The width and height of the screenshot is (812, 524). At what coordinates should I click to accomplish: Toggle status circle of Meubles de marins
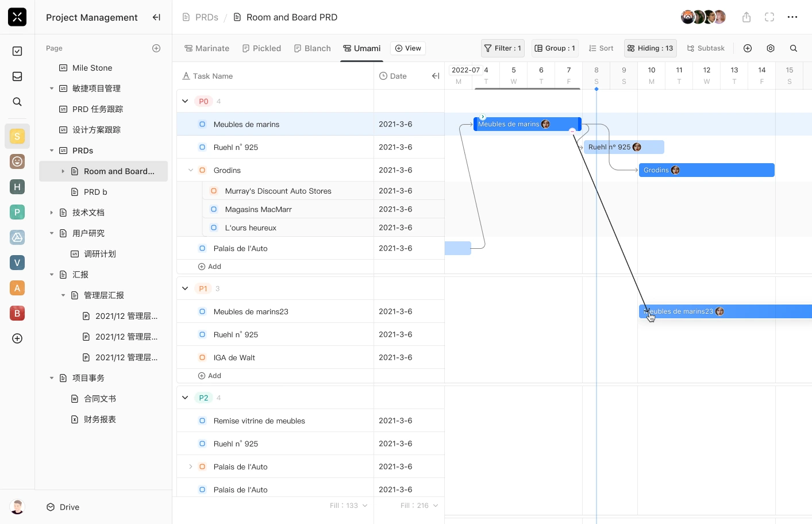202,124
